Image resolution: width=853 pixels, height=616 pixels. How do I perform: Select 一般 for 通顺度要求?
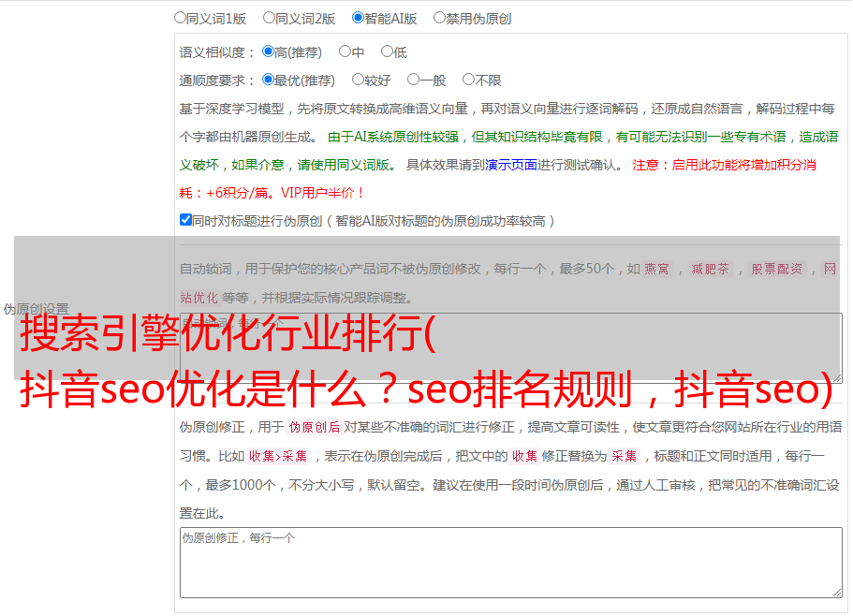(414, 80)
